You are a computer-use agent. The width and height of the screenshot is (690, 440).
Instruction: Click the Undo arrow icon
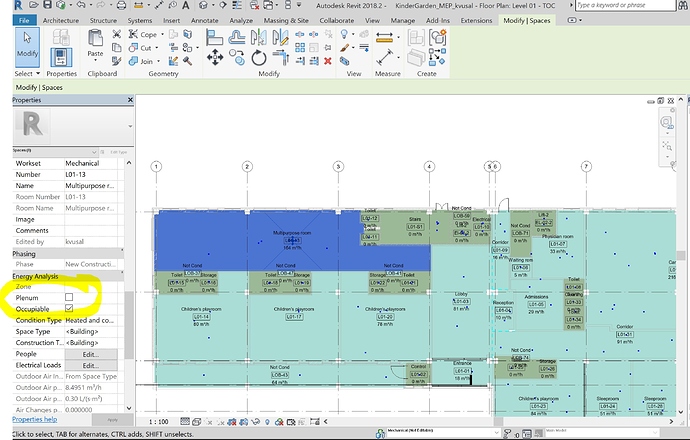click(x=81, y=5)
